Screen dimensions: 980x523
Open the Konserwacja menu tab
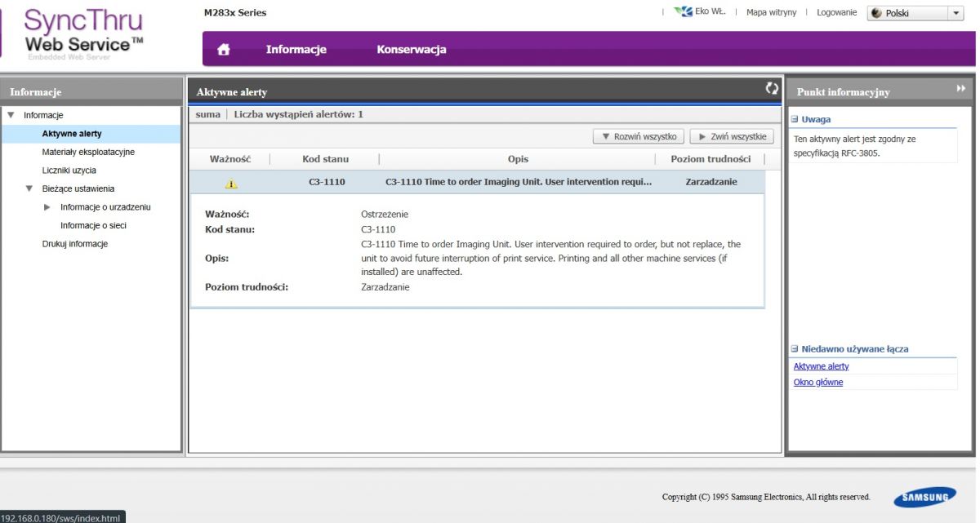click(x=412, y=50)
